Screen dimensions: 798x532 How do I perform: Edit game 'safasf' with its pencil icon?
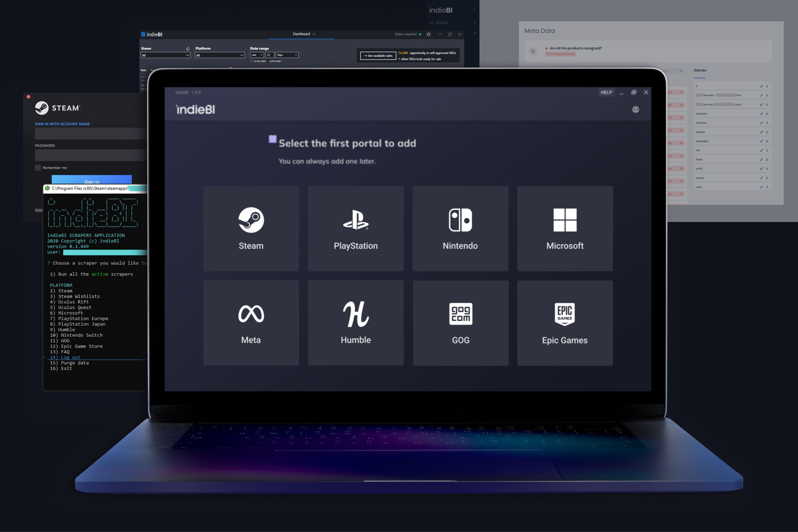pyautogui.click(x=761, y=169)
